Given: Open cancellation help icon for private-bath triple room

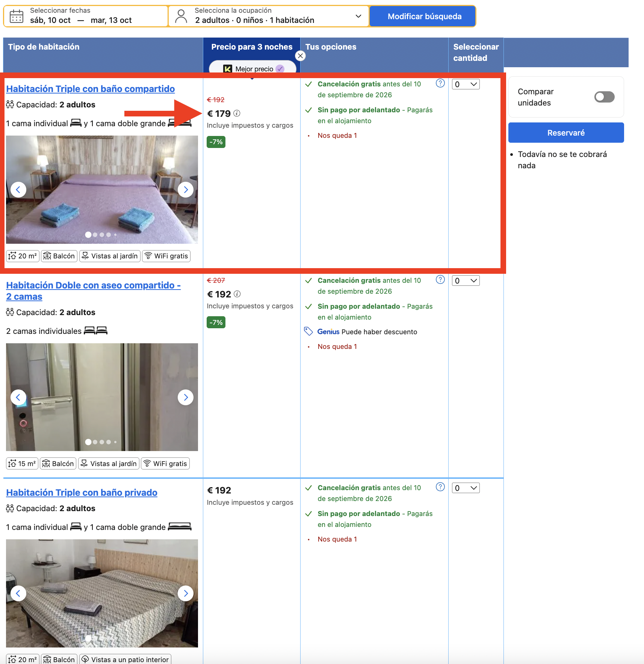Looking at the screenshot, I should click(x=440, y=487).
